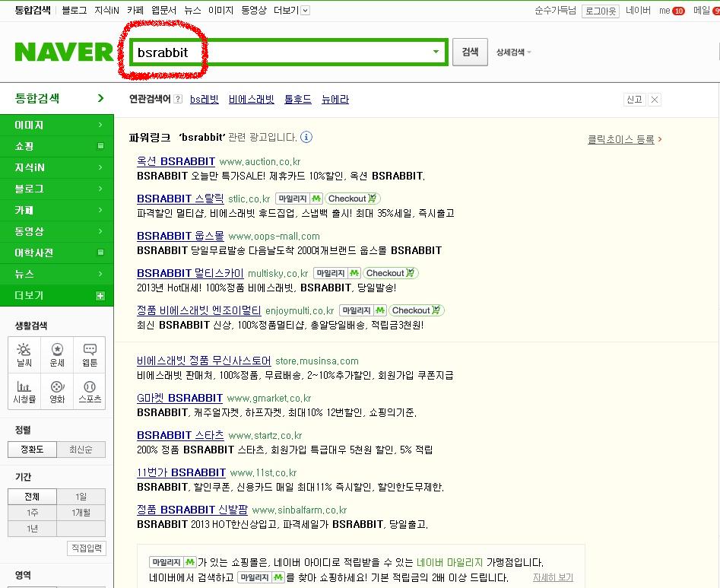
Task: Open the 뉴스 sidebar tab
Action: (57, 274)
